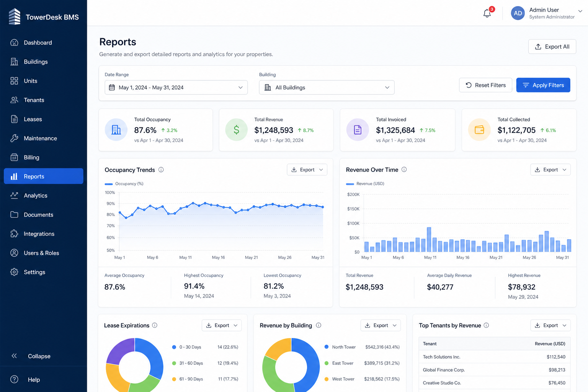Click the Export All button
588x392 pixels.
point(552,47)
